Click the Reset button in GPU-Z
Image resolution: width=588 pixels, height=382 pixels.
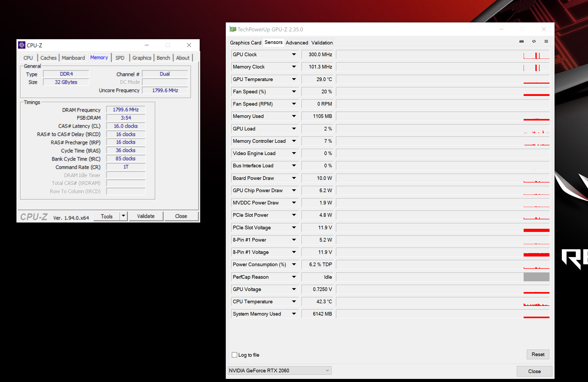tap(538, 354)
